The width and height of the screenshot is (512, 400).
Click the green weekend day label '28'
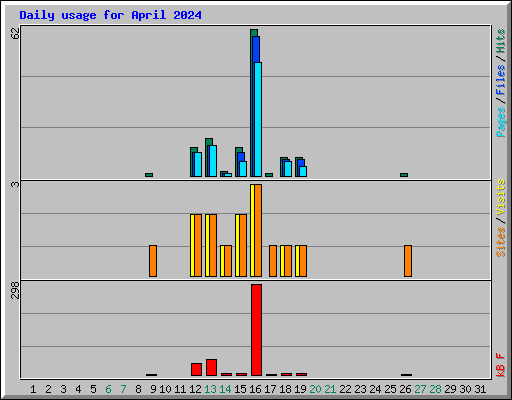click(x=435, y=389)
